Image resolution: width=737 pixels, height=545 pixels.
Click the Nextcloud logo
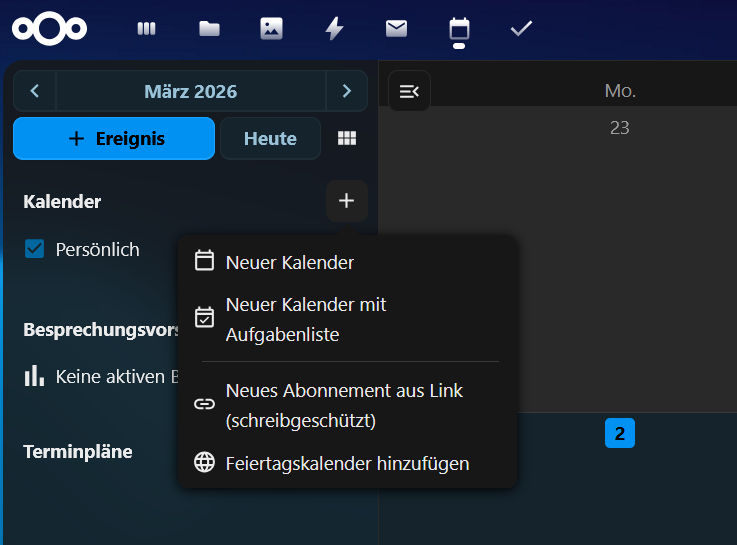(x=49, y=29)
